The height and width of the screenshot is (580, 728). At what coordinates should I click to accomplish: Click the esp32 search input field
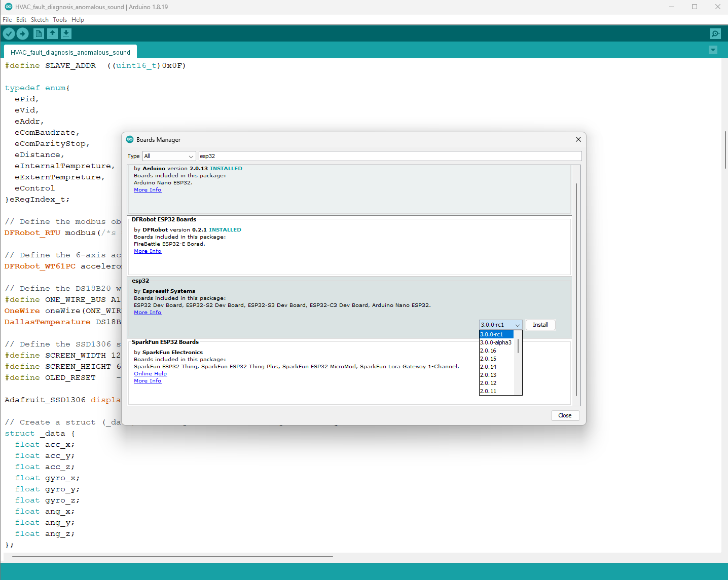click(389, 156)
